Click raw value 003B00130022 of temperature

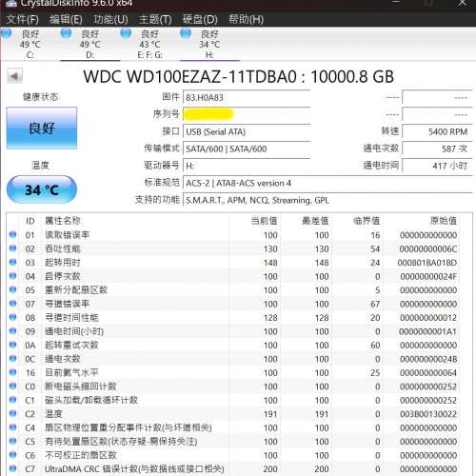pos(428,414)
